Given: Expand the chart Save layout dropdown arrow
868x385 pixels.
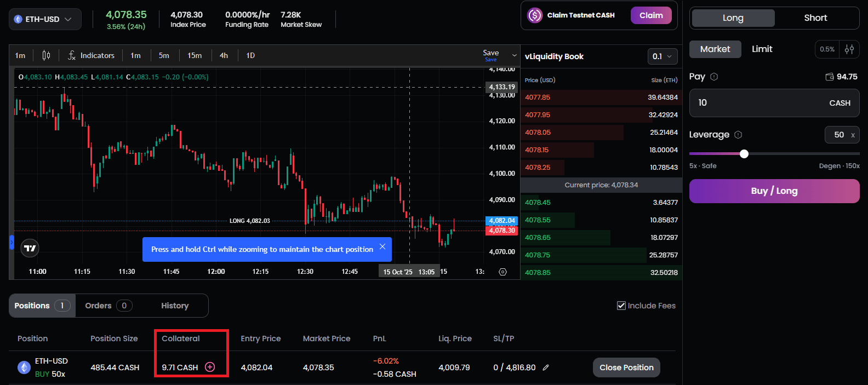Looking at the screenshot, I should coord(514,55).
